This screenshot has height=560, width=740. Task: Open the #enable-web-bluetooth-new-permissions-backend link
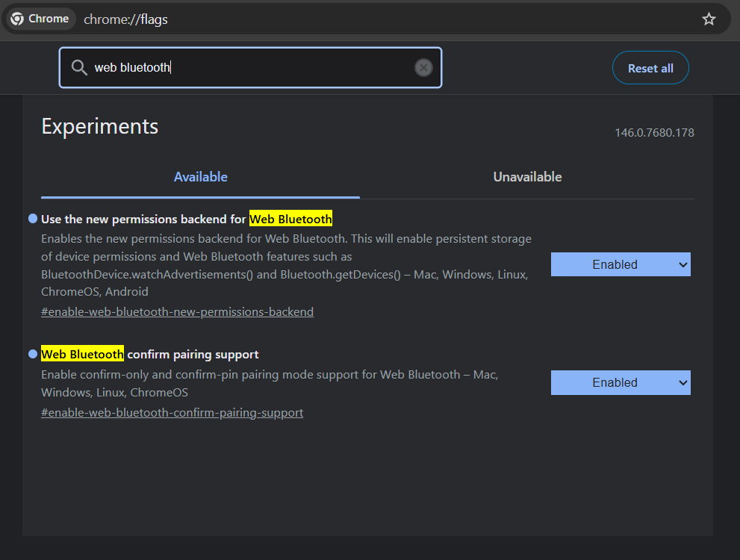(x=178, y=312)
